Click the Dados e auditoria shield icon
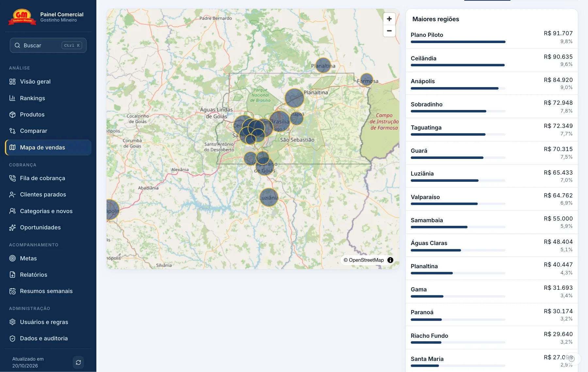Screen dimensions: 588x372 coord(12,338)
